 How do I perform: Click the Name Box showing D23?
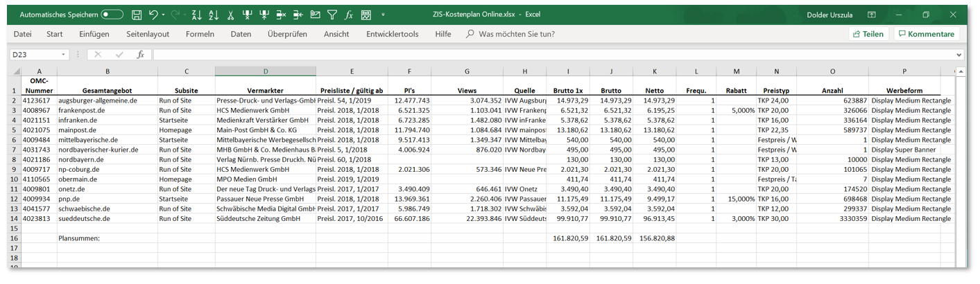coord(35,54)
